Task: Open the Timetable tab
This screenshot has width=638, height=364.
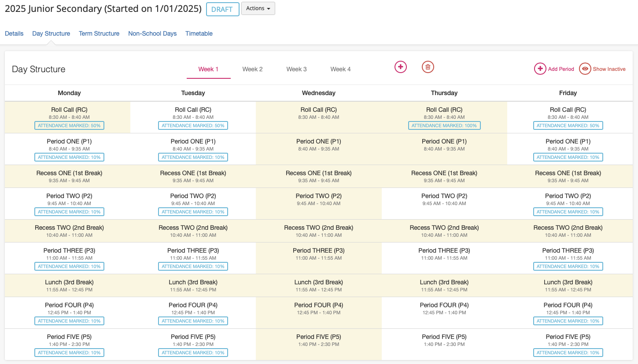Action: pos(199,33)
